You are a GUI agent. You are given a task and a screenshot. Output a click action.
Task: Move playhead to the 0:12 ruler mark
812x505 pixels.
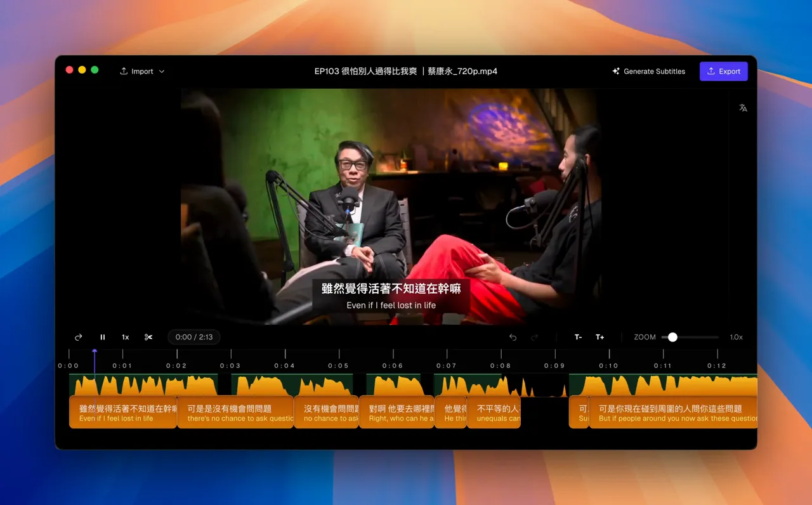point(717,365)
